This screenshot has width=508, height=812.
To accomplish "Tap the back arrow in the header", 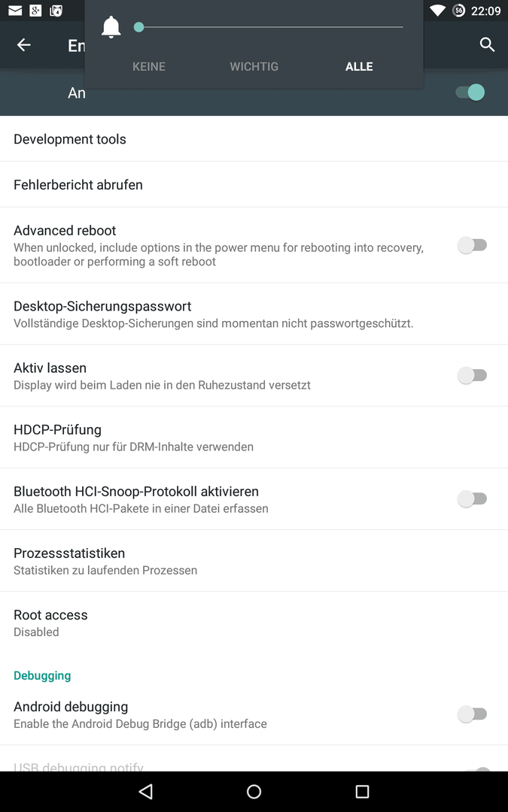I will (x=24, y=45).
